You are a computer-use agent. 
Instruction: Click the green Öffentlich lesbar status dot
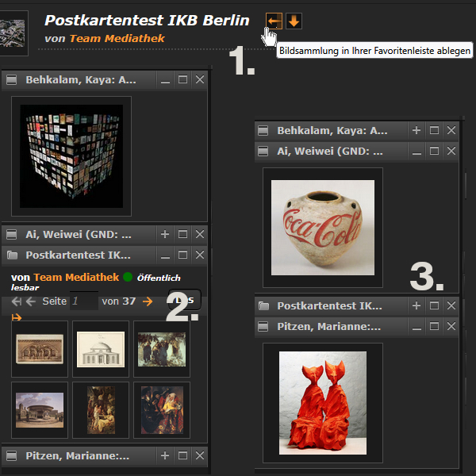pos(128,277)
